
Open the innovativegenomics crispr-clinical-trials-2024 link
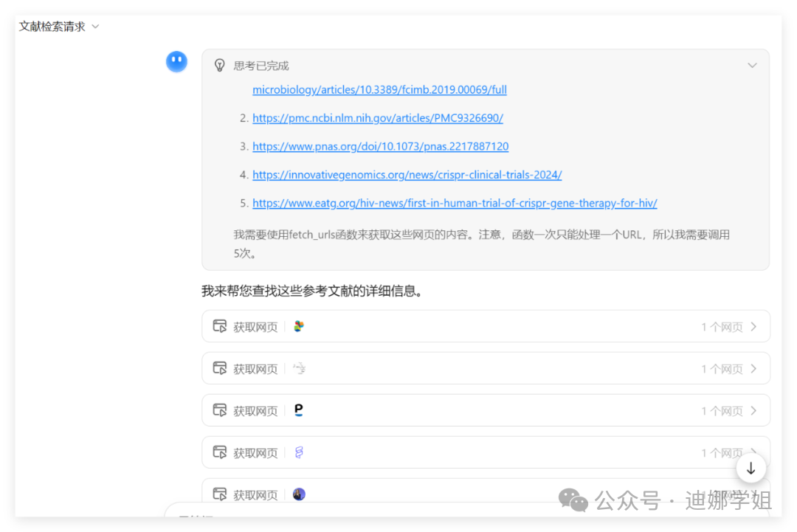click(x=407, y=175)
